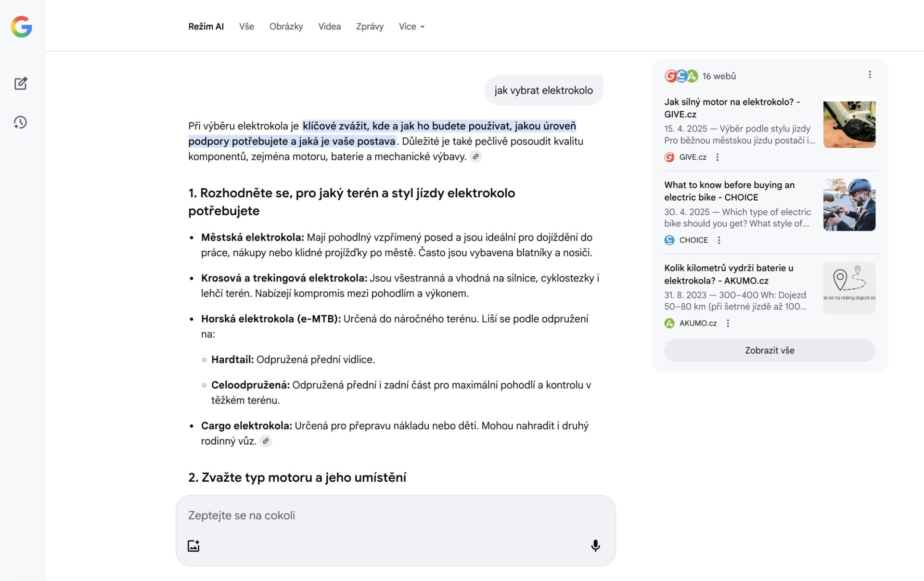Switch to the Videa tab
Screen dimensions: 924x581
tap(329, 26)
